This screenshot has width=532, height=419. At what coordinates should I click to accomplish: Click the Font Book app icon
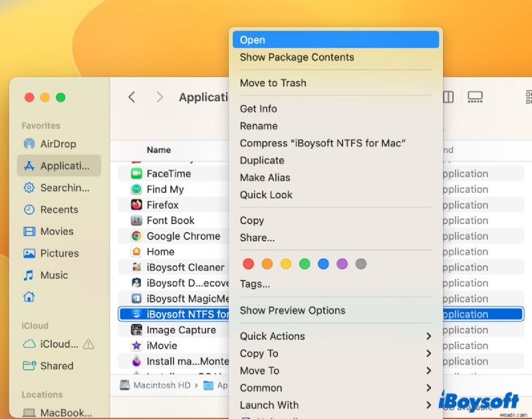coord(136,221)
